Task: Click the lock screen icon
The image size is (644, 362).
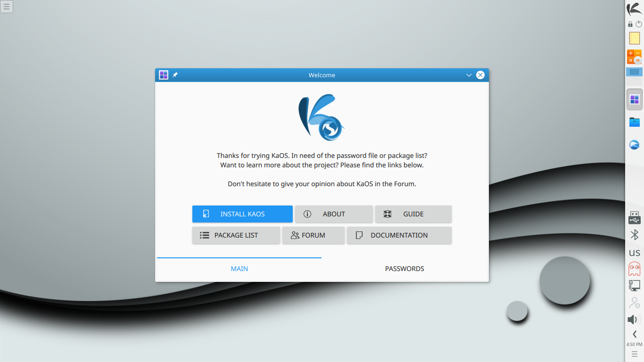Action: 630,24
